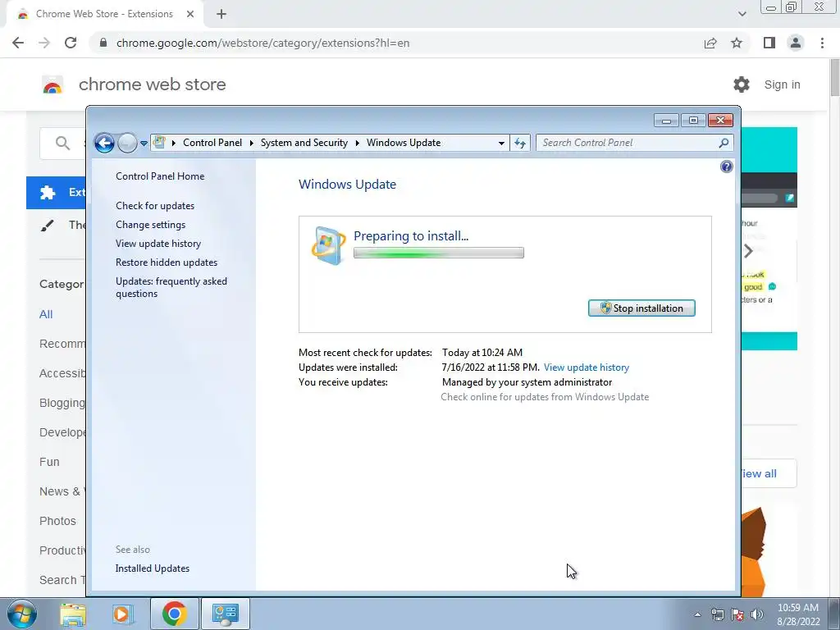Open View update history in sidebar
The height and width of the screenshot is (630, 840).
click(158, 243)
